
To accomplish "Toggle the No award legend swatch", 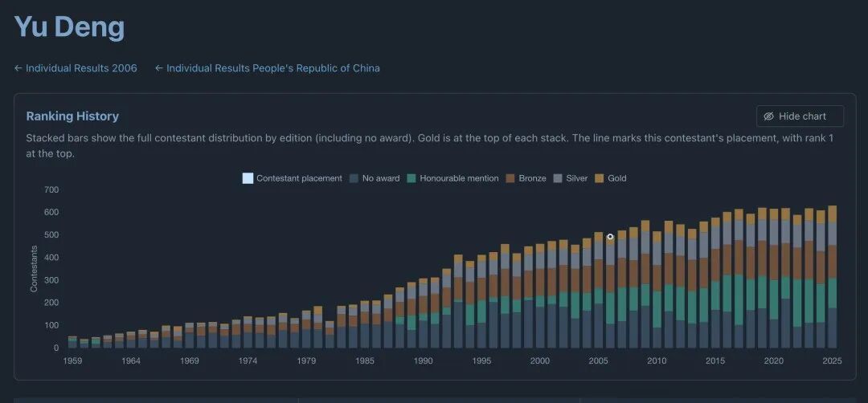I will coord(354,178).
